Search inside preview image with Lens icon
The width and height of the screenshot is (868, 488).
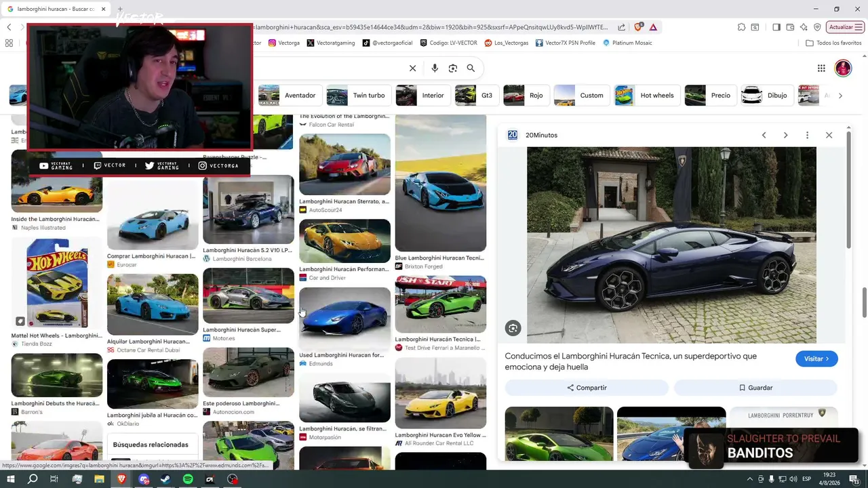tap(513, 329)
